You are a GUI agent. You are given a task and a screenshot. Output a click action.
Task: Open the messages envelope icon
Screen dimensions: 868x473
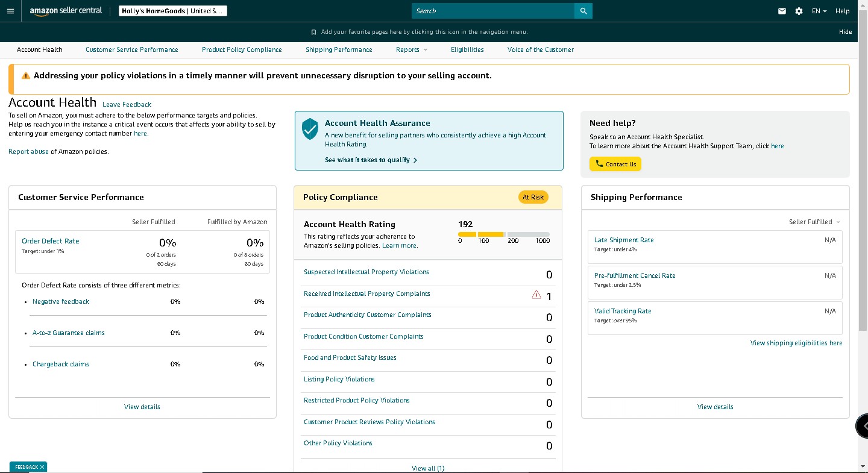coord(782,11)
